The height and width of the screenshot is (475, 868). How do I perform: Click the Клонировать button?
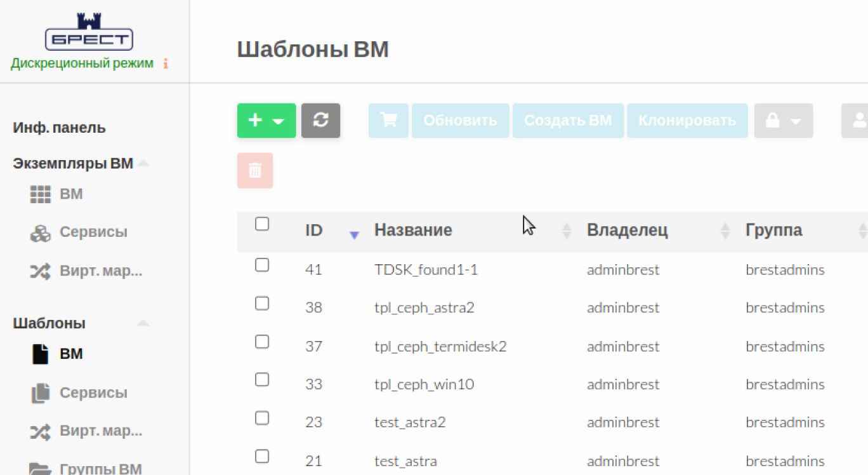click(687, 121)
